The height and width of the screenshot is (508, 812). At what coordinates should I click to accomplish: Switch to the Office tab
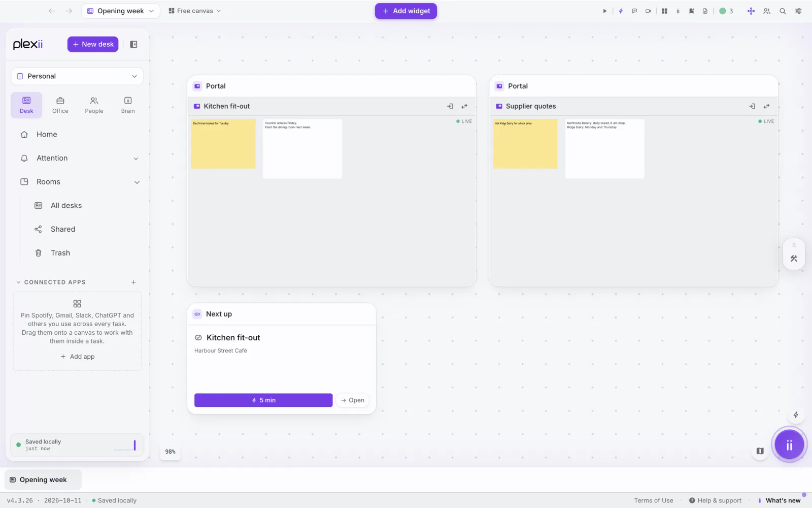(60, 105)
